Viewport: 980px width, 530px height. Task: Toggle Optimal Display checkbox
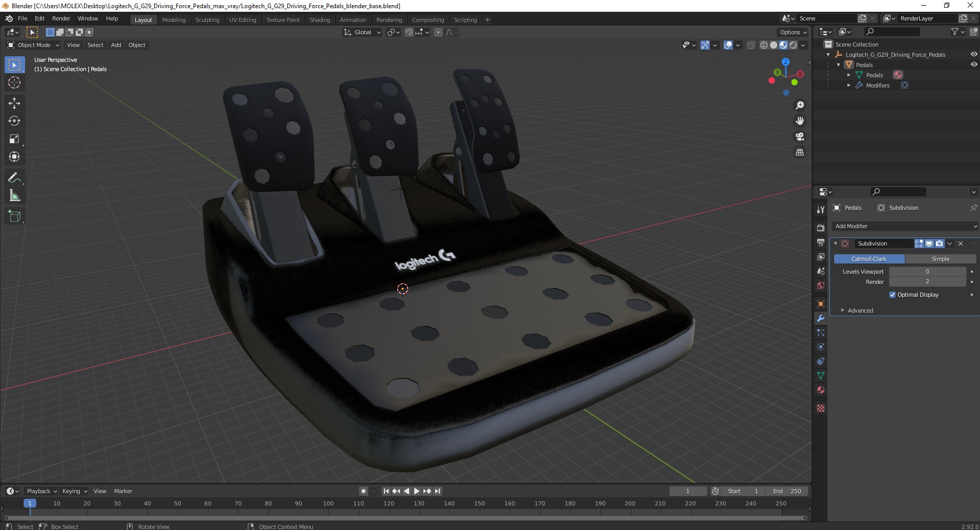click(892, 295)
